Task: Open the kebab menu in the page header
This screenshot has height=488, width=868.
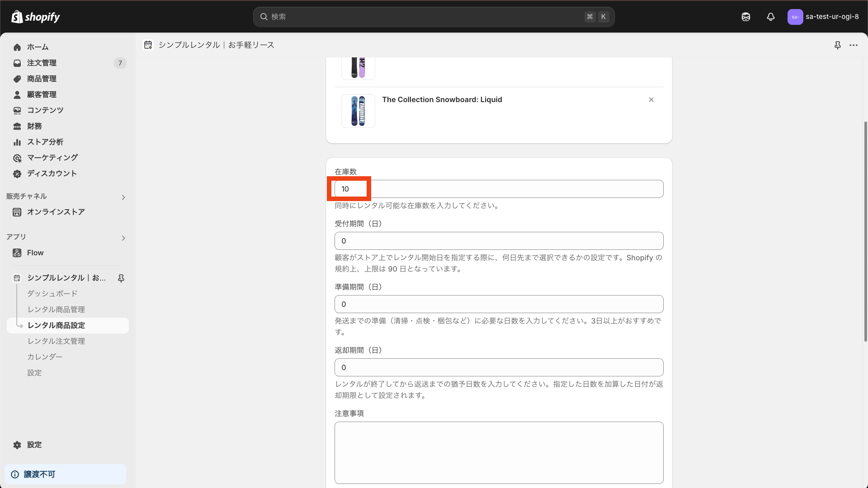Action: pyautogui.click(x=854, y=45)
